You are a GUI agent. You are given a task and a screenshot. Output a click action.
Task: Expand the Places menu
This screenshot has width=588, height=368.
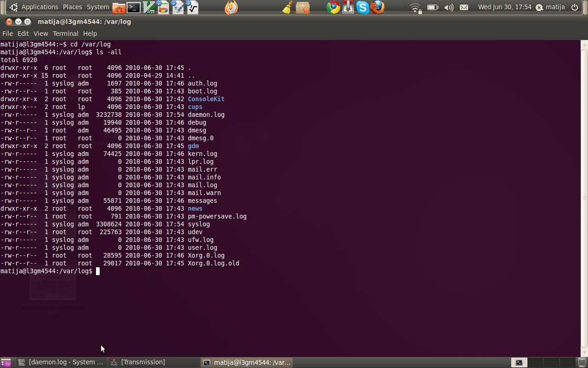[x=72, y=7]
